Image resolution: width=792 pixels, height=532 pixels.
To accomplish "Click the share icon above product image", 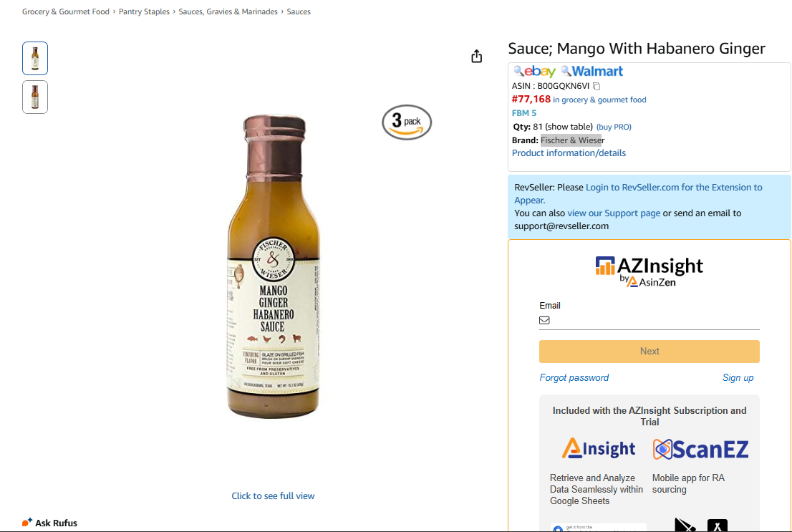I will [x=477, y=57].
